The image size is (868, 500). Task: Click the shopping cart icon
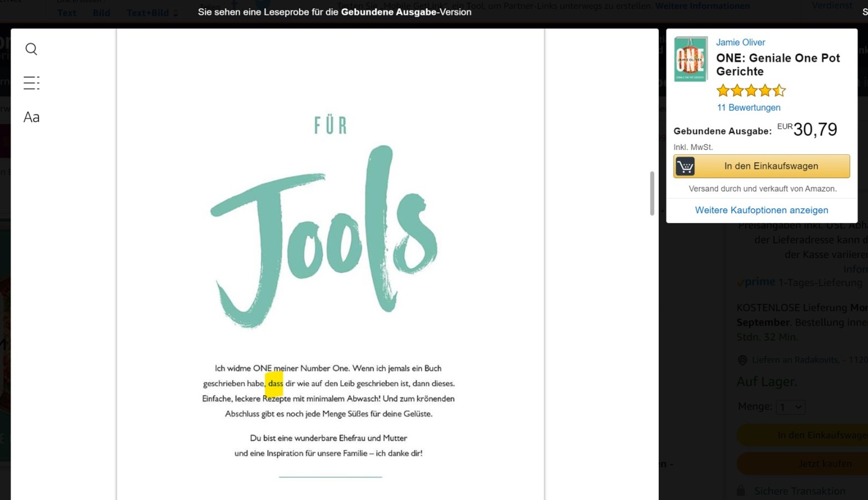click(685, 167)
